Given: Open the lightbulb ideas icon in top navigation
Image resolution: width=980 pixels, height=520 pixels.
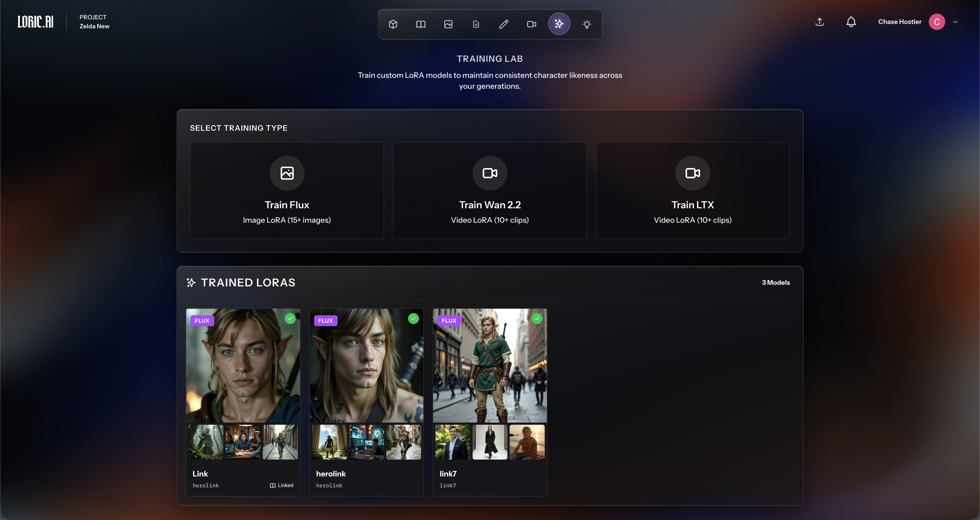Looking at the screenshot, I should coord(587,24).
